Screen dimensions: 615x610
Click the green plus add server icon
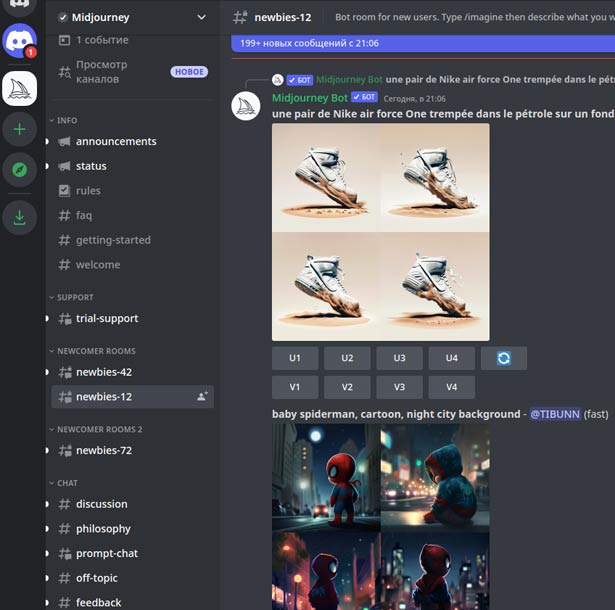pyautogui.click(x=19, y=129)
